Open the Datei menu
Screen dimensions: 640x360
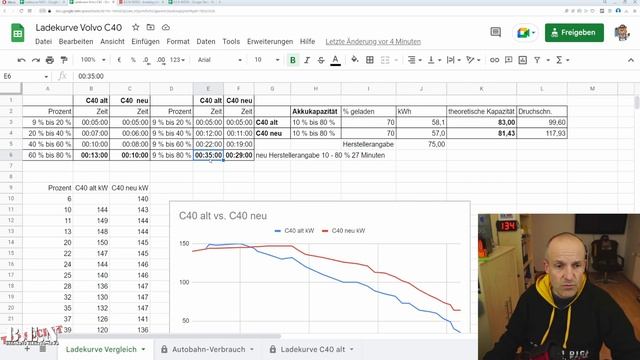tap(43, 42)
